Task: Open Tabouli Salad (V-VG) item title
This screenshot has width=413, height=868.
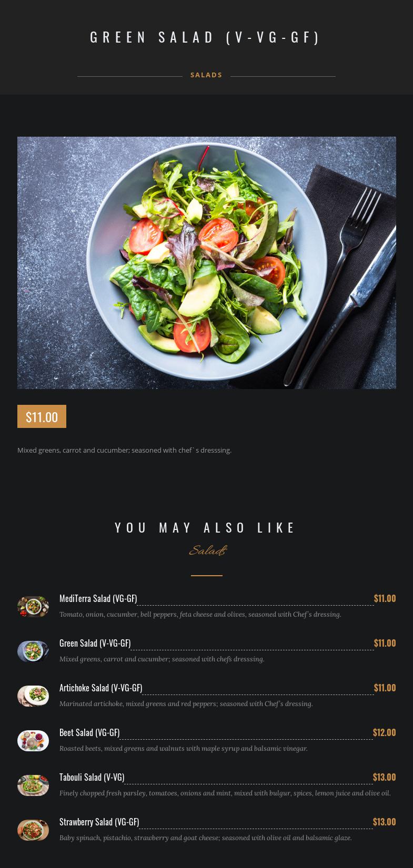Action: click(92, 777)
